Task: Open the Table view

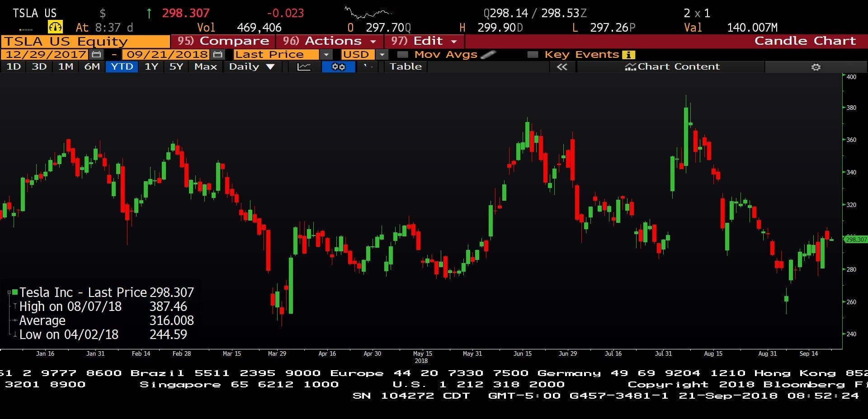Action: pos(406,67)
